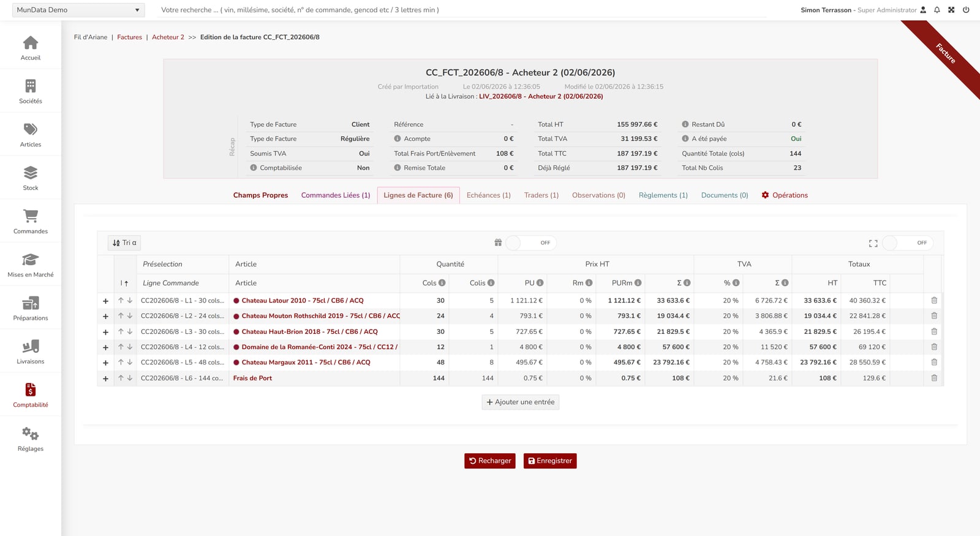Toggle the fullscreen OFF switch
This screenshot has height=536, width=980.
pyautogui.click(x=907, y=243)
